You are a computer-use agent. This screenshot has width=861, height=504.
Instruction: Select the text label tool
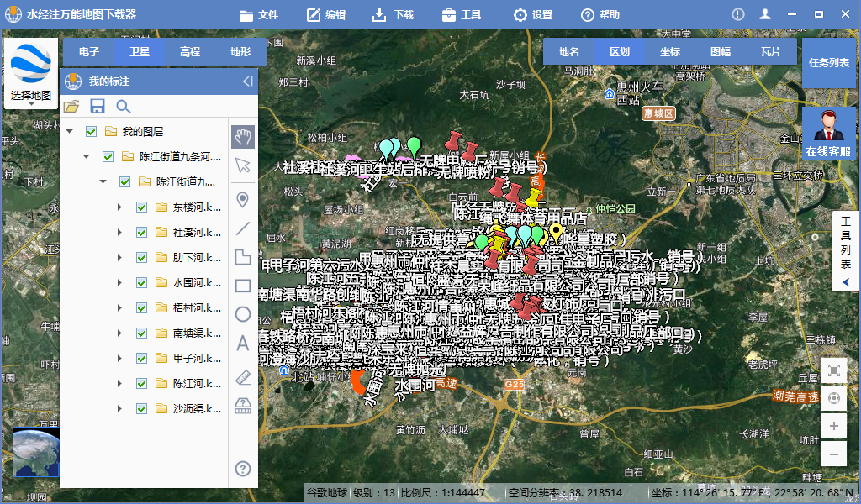click(x=242, y=343)
